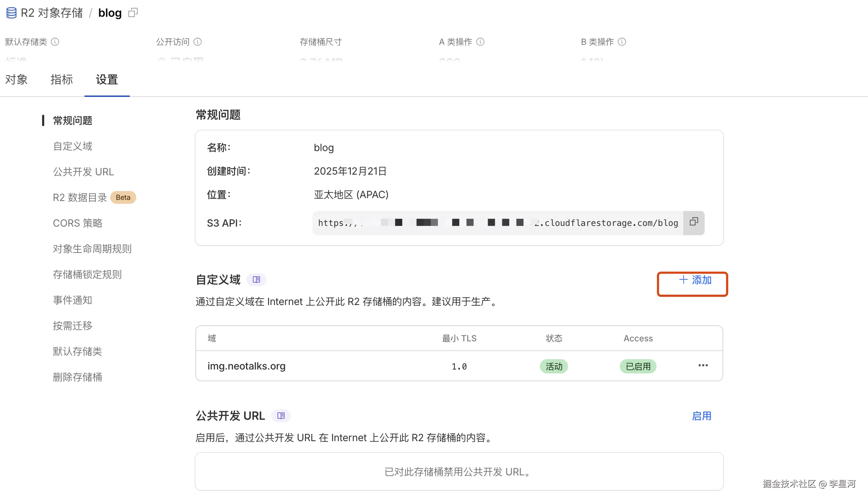Click the S3 API URL field
Image resolution: width=868 pixels, height=501 pixels.
[497, 223]
